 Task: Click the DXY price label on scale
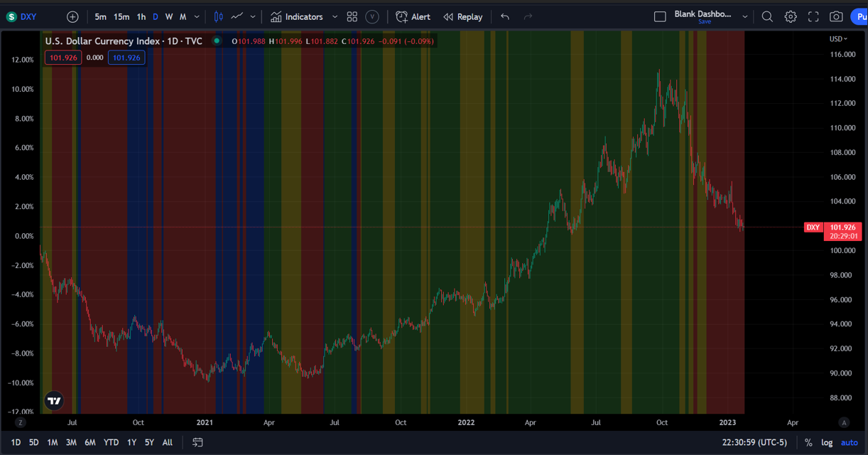[x=813, y=227]
